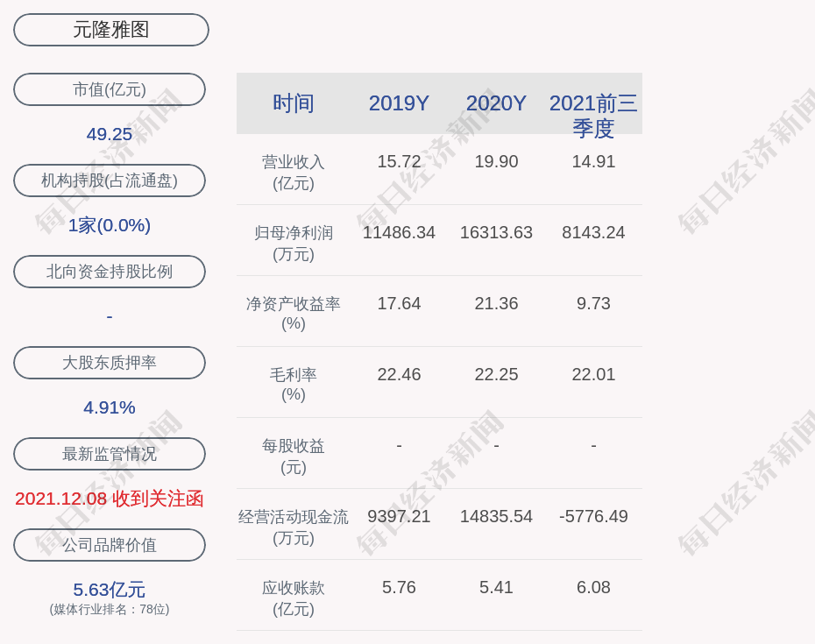Click the 时间 header cell
The image size is (815, 644).
click(294, 103)
